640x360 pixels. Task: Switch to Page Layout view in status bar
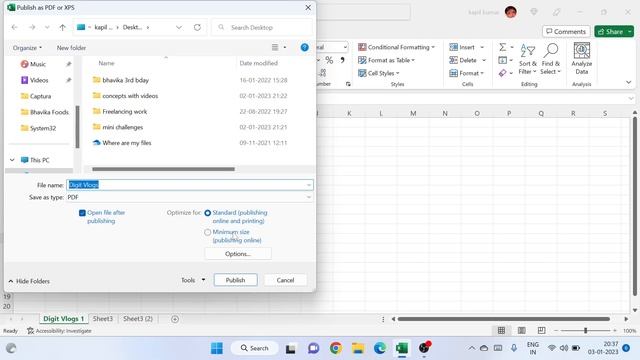pyautogui.click(x=522, y=330)
